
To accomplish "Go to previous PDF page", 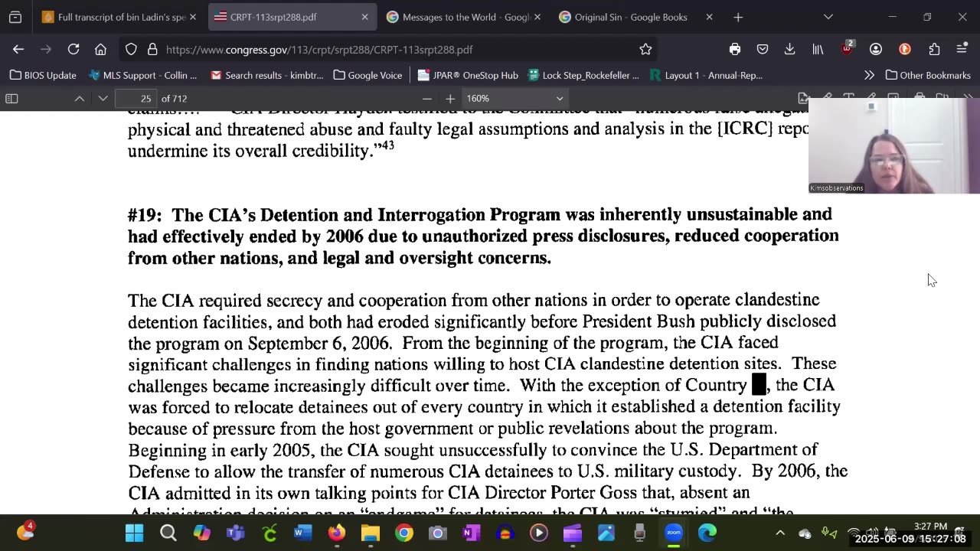I will point(79,98).
